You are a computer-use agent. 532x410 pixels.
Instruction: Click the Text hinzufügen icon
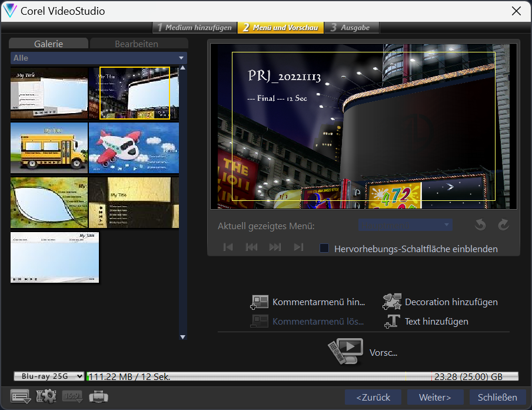392,321
